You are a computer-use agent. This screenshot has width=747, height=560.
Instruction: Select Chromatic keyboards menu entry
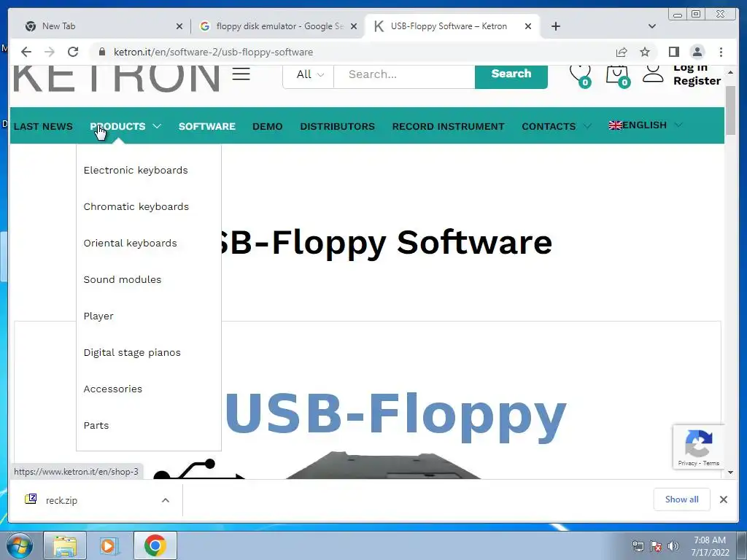(136, 206)
